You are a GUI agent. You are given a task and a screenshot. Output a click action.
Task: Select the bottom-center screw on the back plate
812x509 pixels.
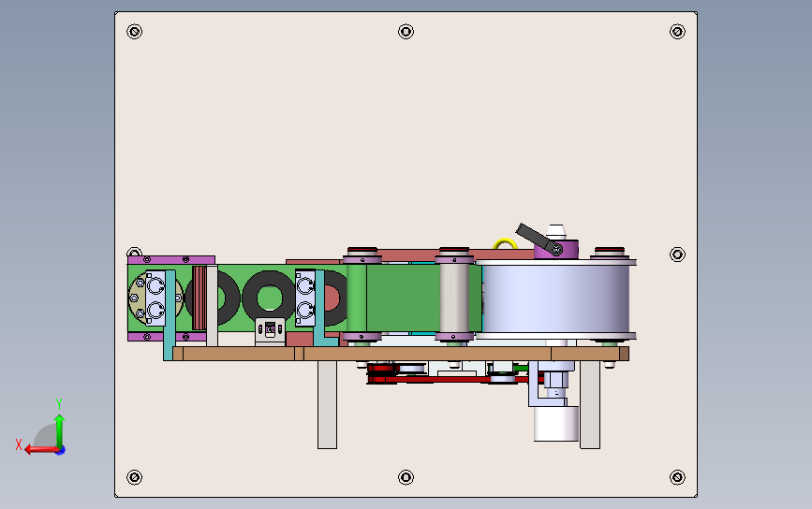(x=406, y=477)
